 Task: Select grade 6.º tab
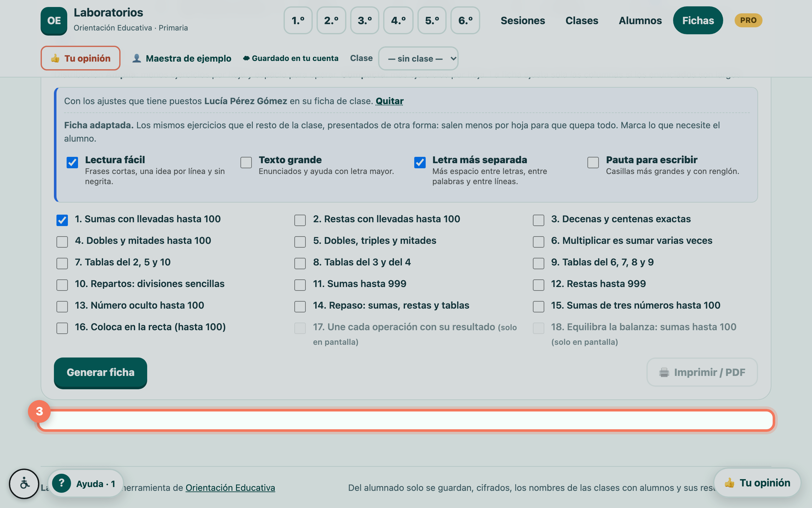pos(465,21)
